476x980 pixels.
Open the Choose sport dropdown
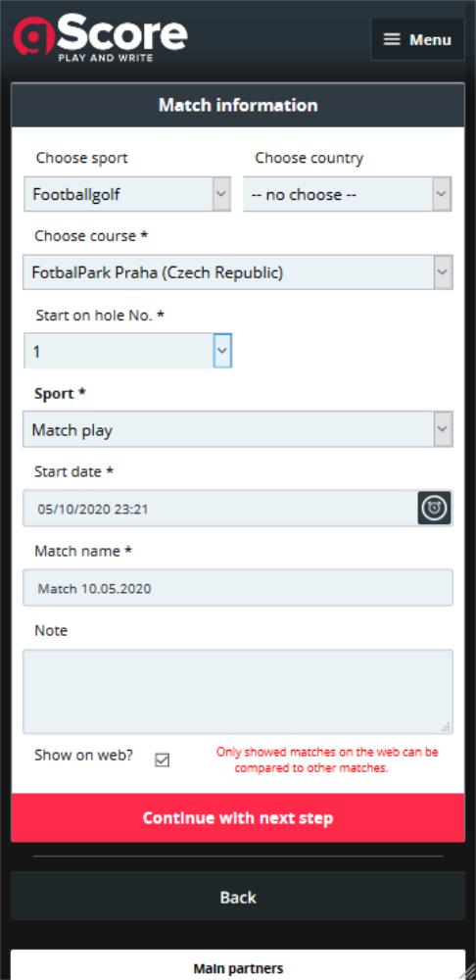coord(127,194)
